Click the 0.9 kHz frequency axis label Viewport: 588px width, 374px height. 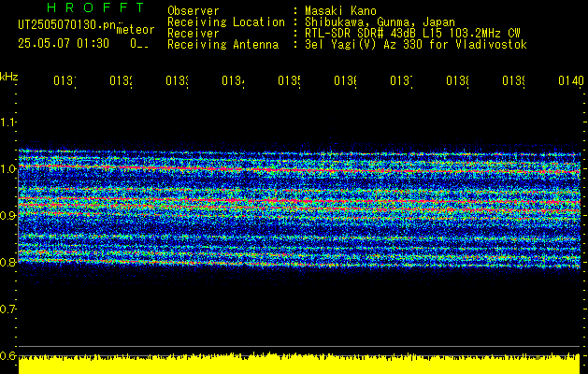coord(7,215)
